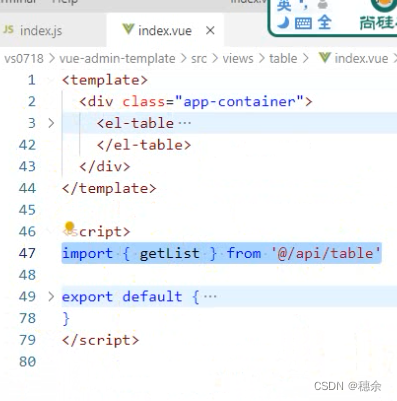The width and height of the screenshot is (397, 401).
Task: Click "app-container" class value
Action: tap(239, 101)
